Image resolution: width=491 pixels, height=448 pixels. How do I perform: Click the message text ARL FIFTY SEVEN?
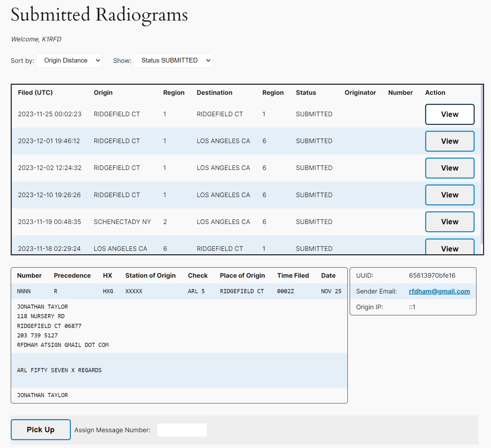(x=59, y=370)
